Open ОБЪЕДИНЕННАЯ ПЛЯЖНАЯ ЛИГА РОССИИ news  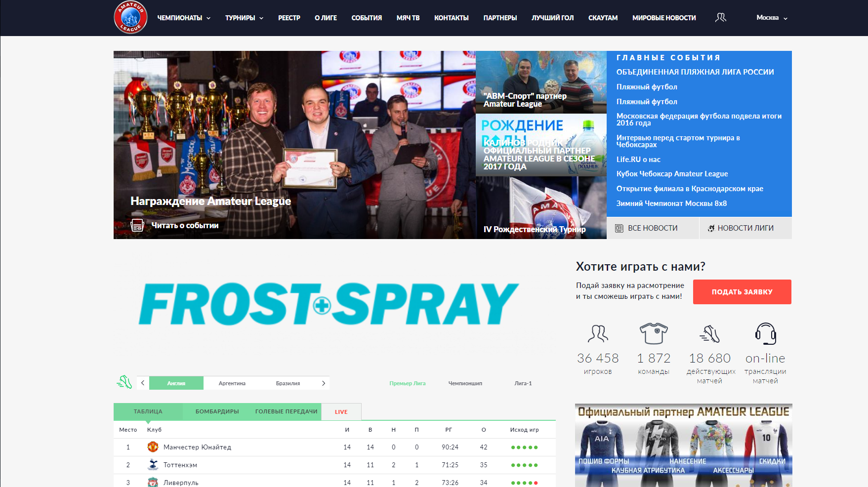tap(695, 72)
